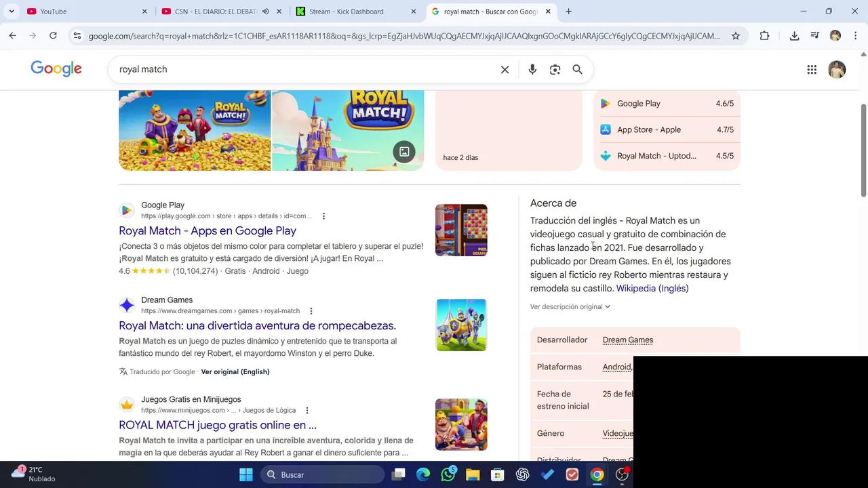
Task: Open the king and coins Royal Match image
Action: click(x=195, y=130)
